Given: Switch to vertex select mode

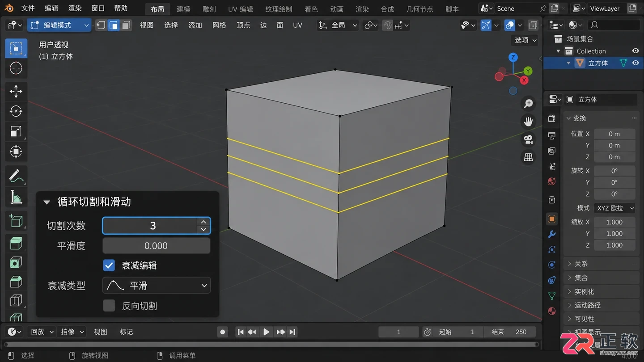Looking at the screenshot, I should [x=102, y=25].
